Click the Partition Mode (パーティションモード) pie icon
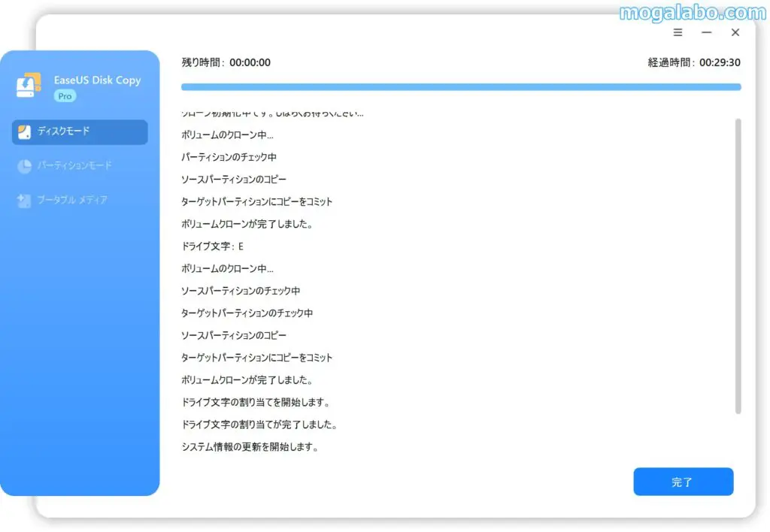 point(24,165)
